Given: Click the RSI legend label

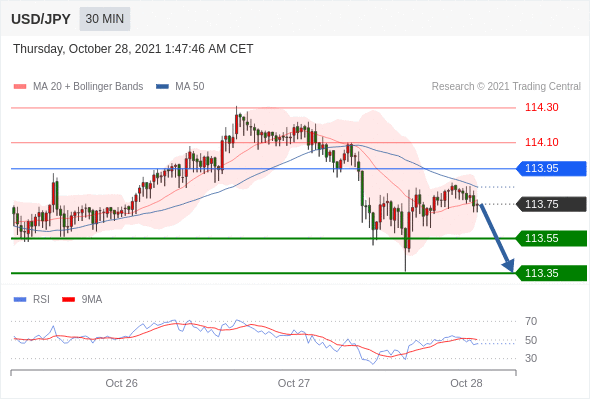Looking at the screenshot, I should (41, 300).
